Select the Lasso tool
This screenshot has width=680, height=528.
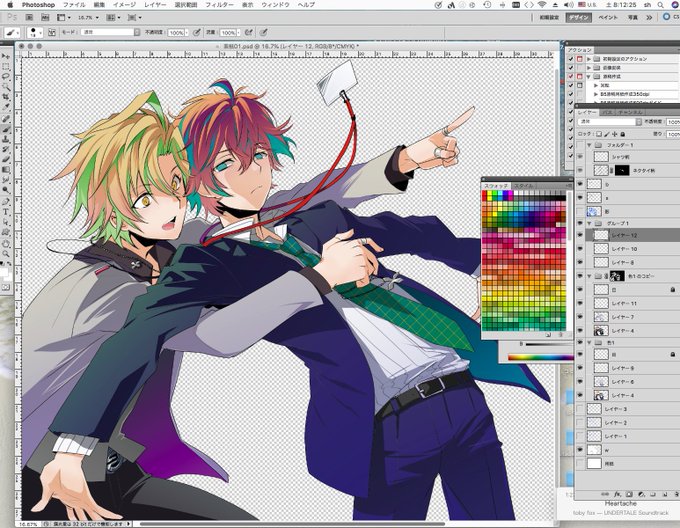6,76
